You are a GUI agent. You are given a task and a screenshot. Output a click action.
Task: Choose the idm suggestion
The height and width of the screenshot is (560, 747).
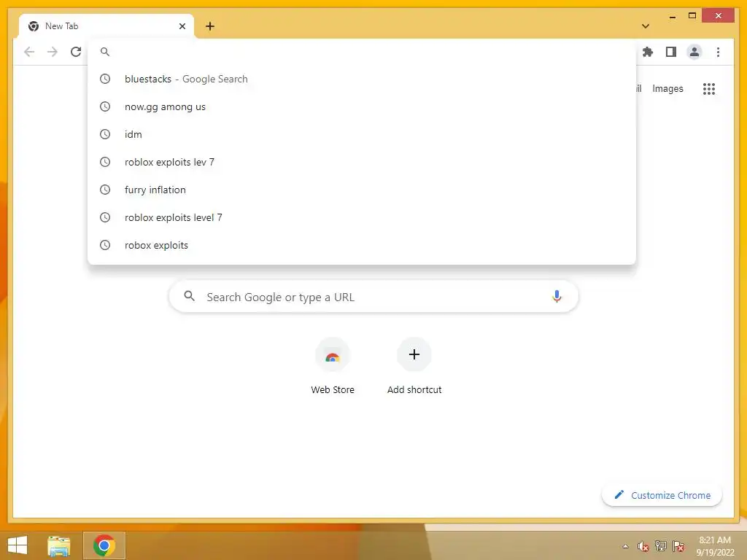(x=362, y=134)
